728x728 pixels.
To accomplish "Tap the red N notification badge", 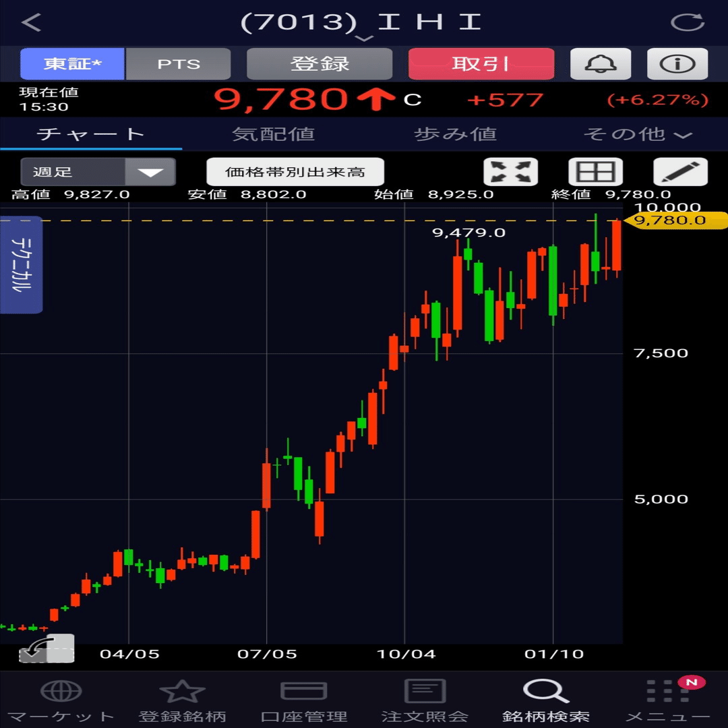I will 692,682.
